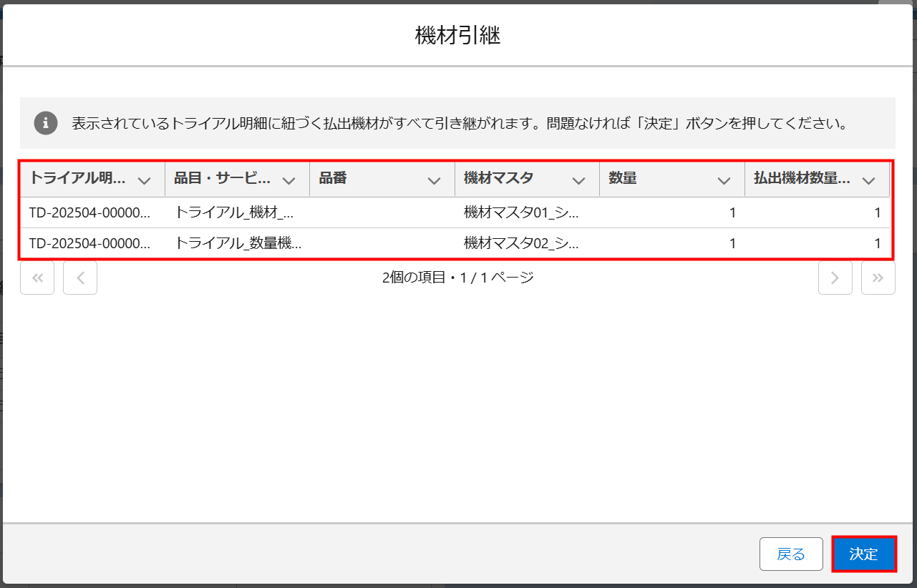Go to first page with double-left arrow
This screenshot has height=588, width=917.
coord(37,278)
